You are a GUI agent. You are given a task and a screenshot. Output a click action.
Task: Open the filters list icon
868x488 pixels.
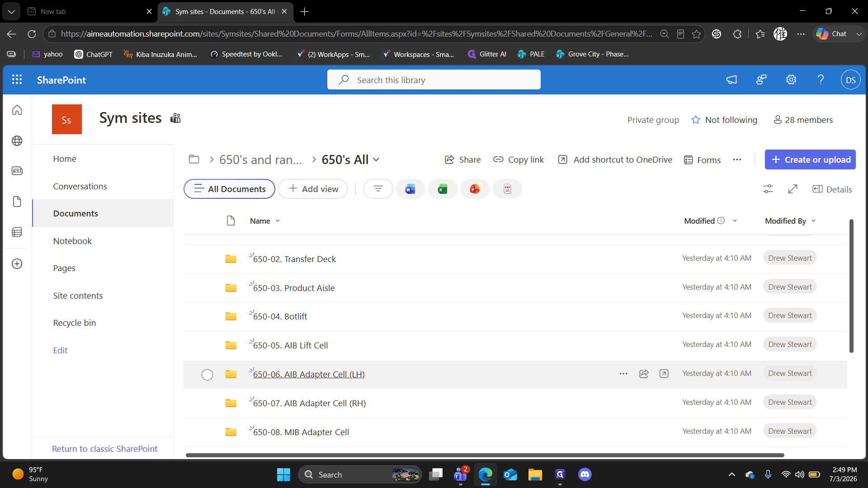click(x=378, y=189)
